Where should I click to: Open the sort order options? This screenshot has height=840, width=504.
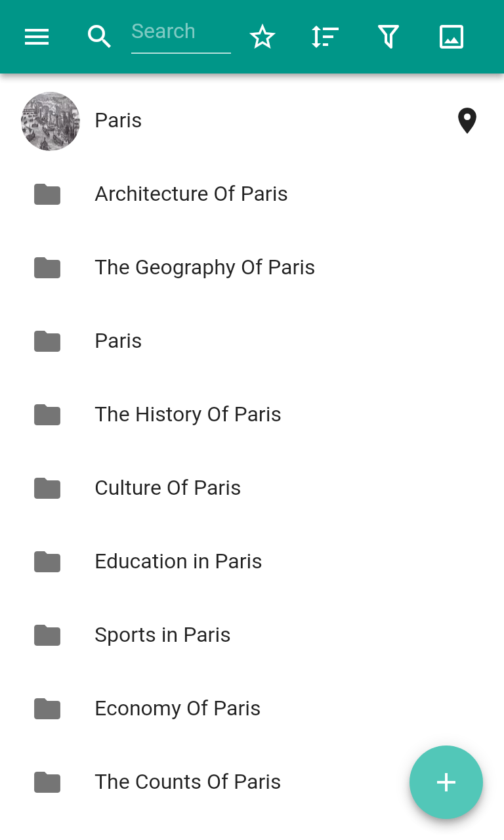pyautogui.click(x=325, y=37)
